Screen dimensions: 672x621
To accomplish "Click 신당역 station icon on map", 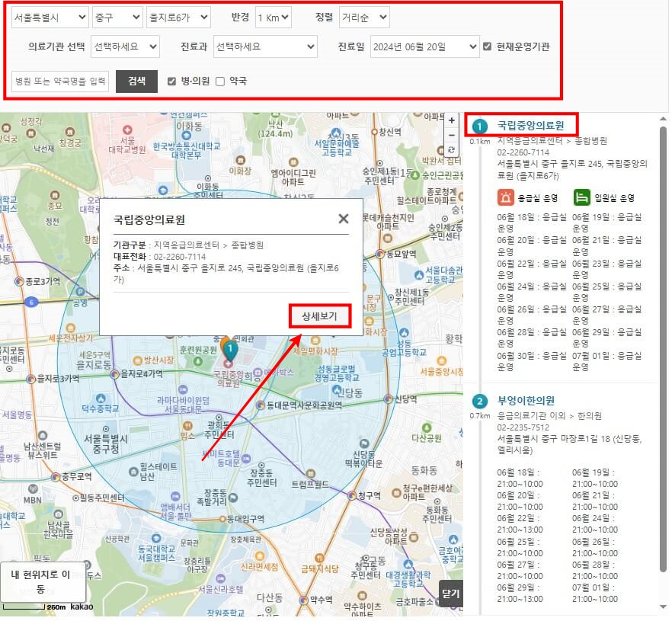I will (389, 399).
